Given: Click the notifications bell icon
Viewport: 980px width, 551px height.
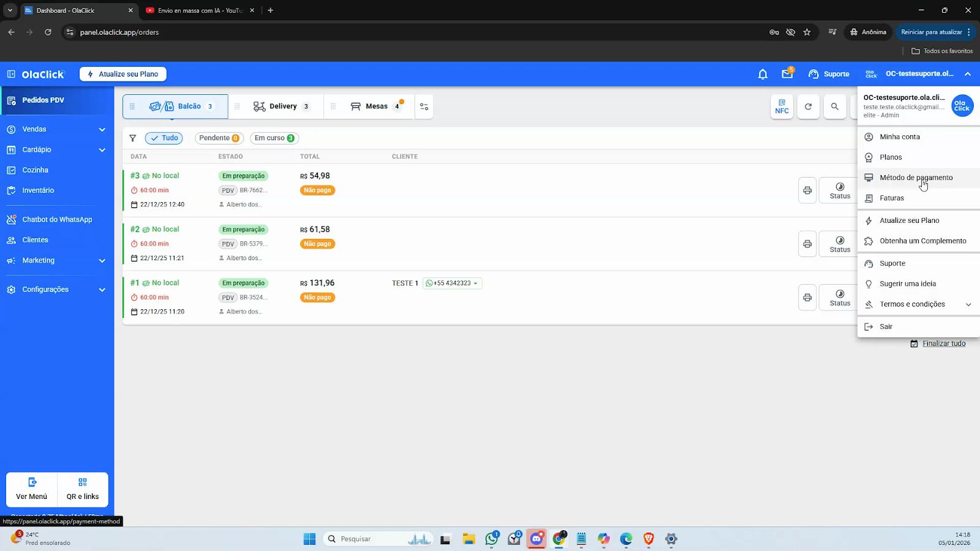Looking at the screenshot, I should coord(763,74).
